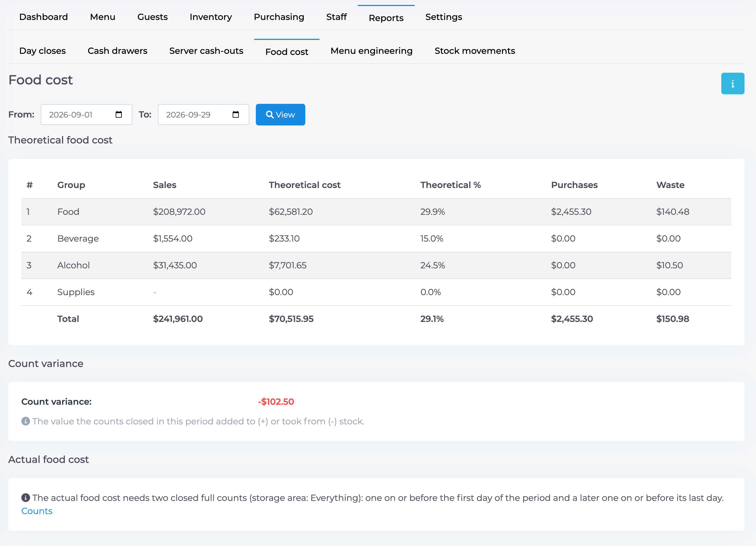Open the Menu engineering report
This screenshot has height=546, width=756.
(x=371, y=51)
